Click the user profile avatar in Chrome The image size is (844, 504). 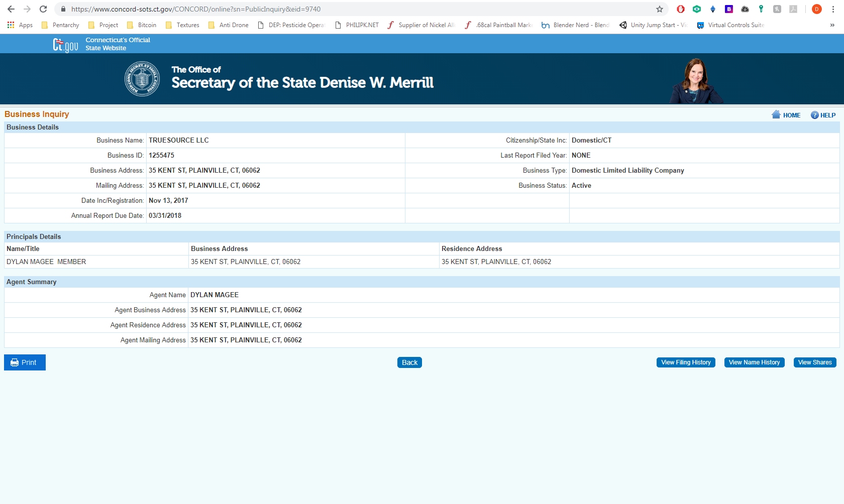point(817,9)
